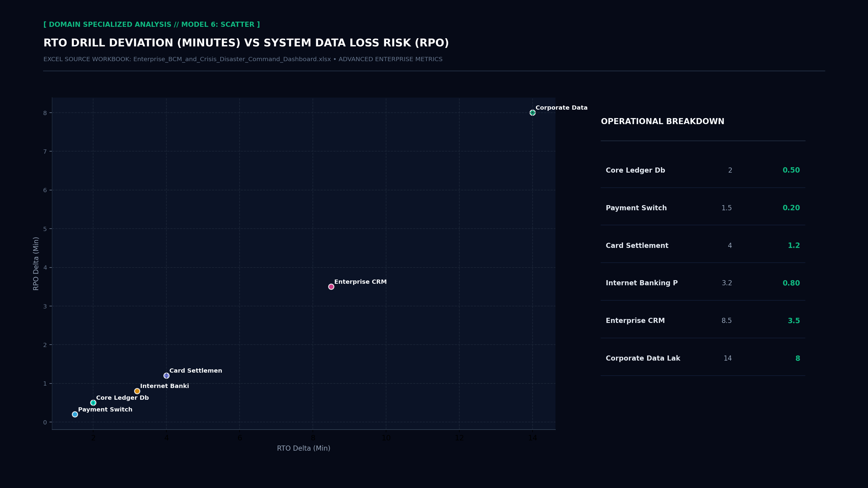The width and height of the screenshot is (868, 488).
Task: Click the 3.2 value in Internet Banking row
Action: (727, 283)
